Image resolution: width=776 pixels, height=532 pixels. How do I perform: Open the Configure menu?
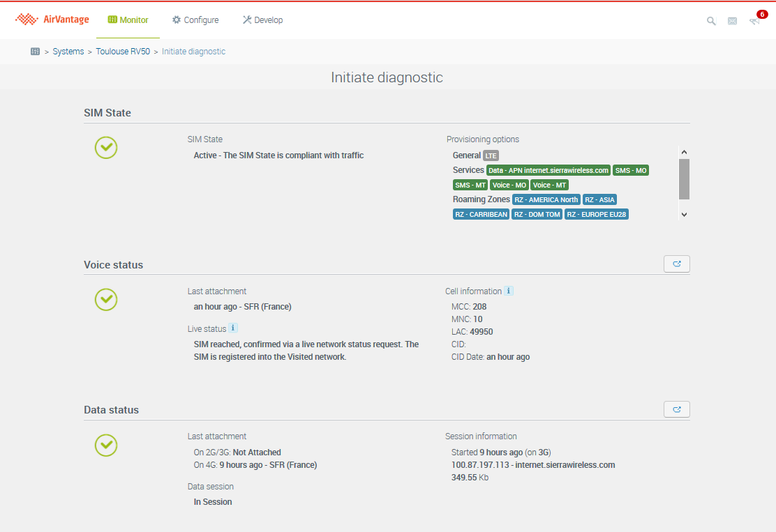[195, 20]
